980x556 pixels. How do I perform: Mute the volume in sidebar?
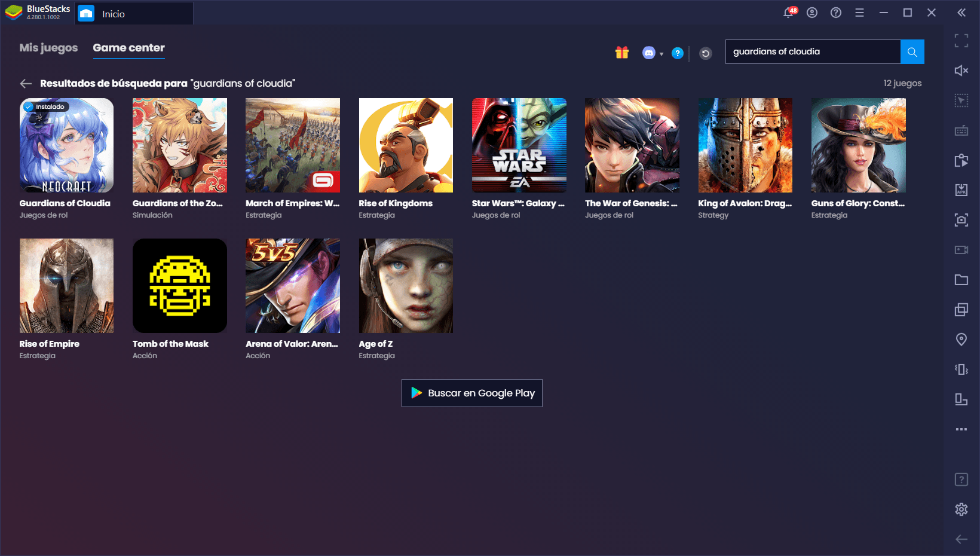[x=961, y=71]
